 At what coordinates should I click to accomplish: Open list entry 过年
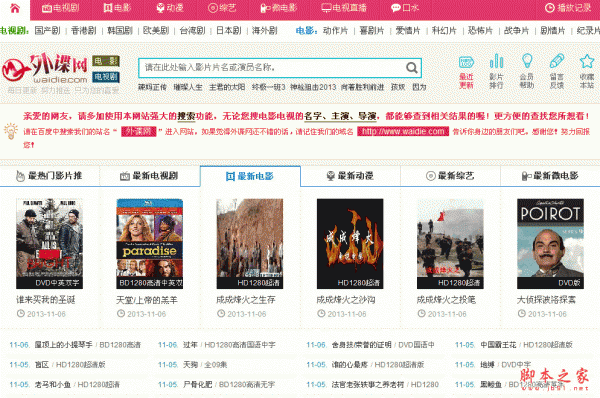(190, 345)
